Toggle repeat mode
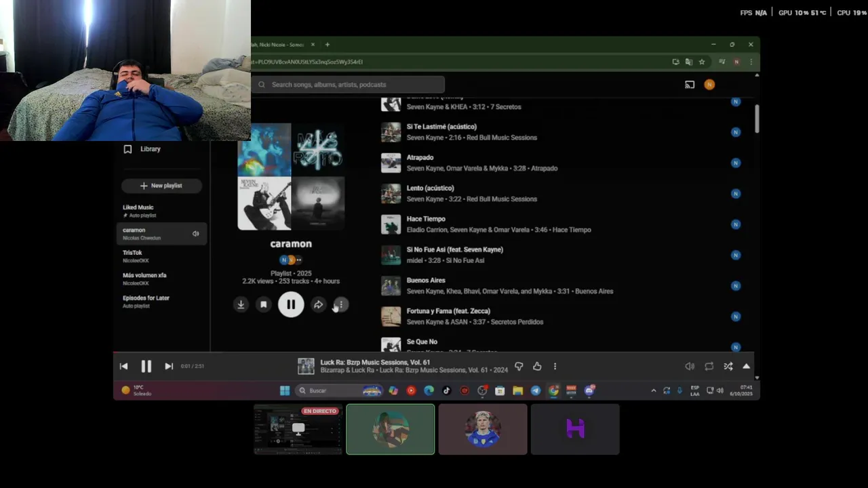The height and width of the screenshot is (488, 868). click(709, 366)
